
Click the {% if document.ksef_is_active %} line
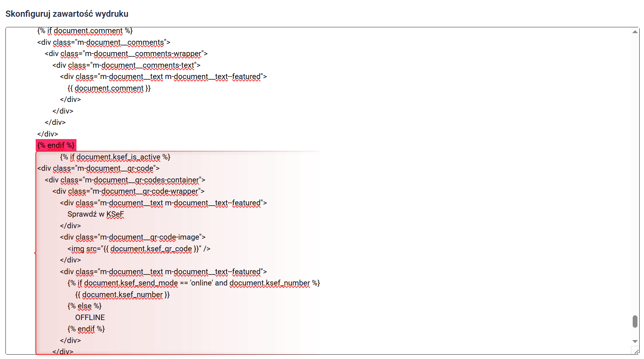pos(115,157)
